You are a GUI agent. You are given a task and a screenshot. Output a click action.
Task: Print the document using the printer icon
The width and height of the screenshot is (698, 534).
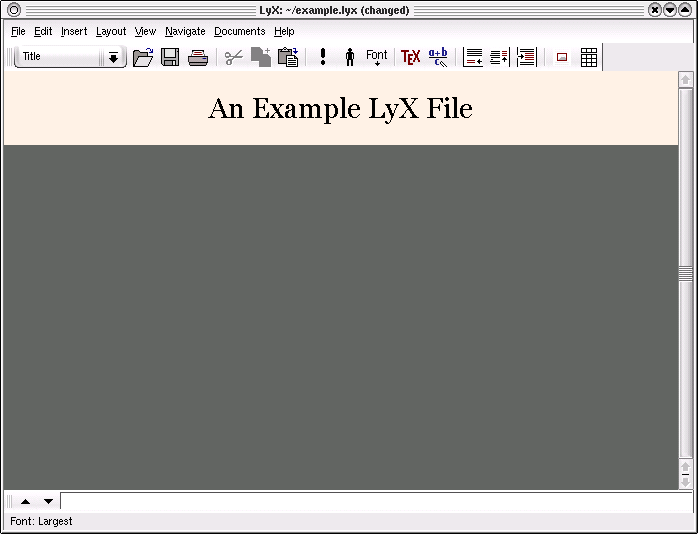(198, 58)
